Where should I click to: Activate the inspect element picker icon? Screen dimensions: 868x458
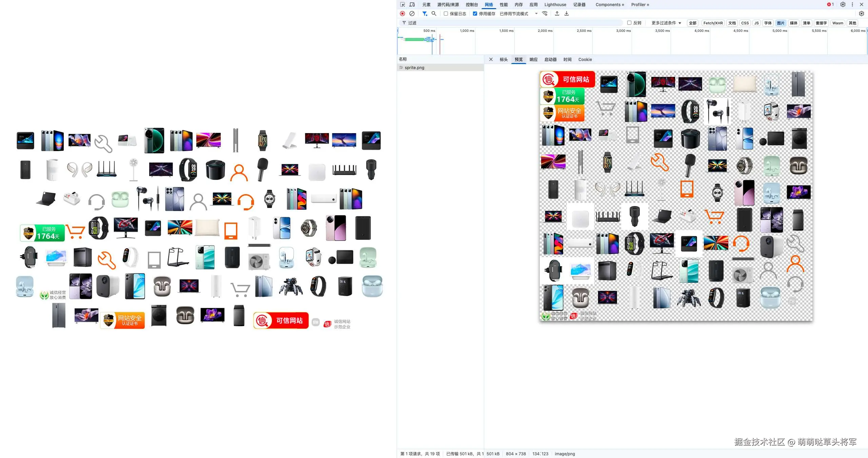coord(402,5)
